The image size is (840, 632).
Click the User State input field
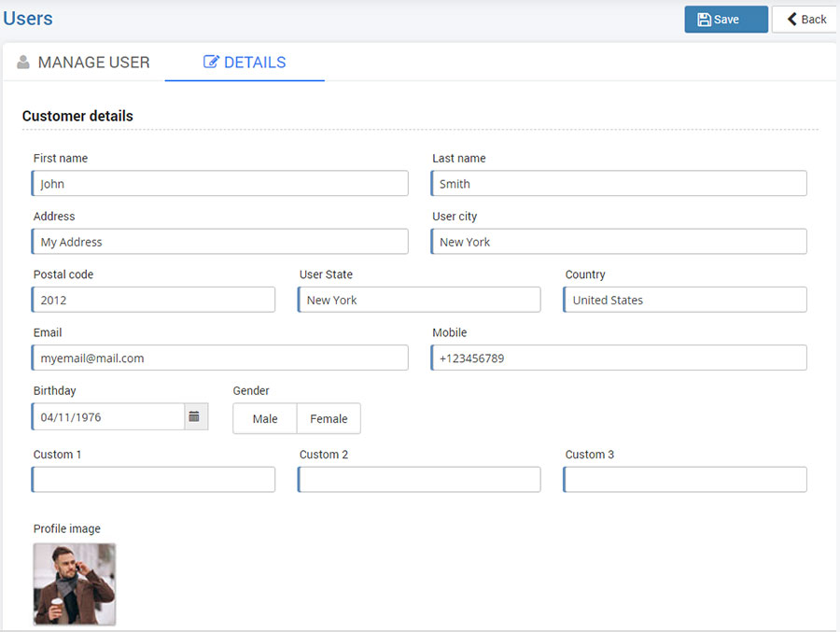click(419, 300)
